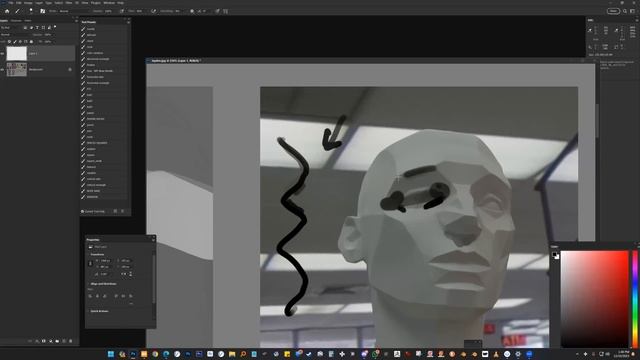Filter layers by pixel layers icon

[x=25, y=27]
